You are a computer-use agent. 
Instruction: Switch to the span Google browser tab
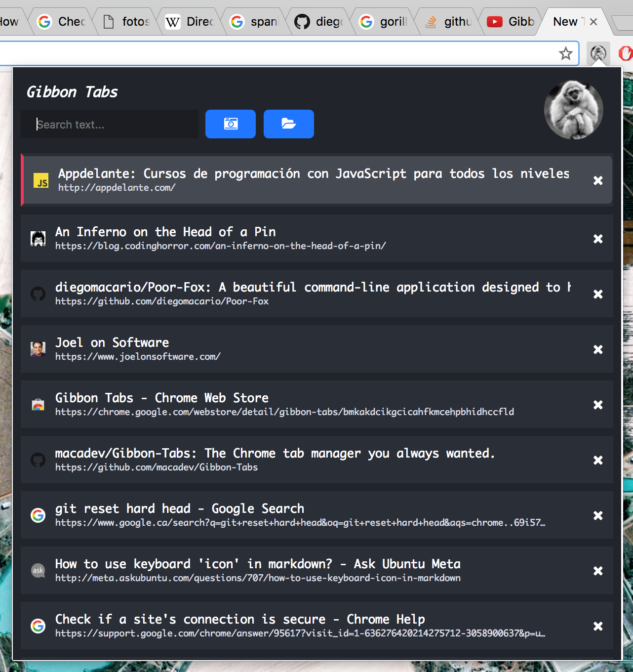254,22
